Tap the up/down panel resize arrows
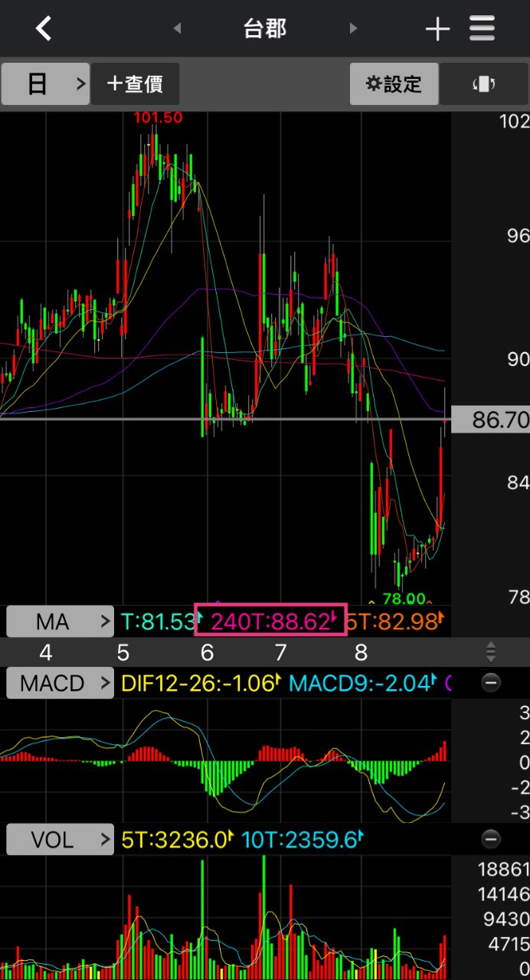This screenshot has height=980, width=530. click(x=491, y=652)
